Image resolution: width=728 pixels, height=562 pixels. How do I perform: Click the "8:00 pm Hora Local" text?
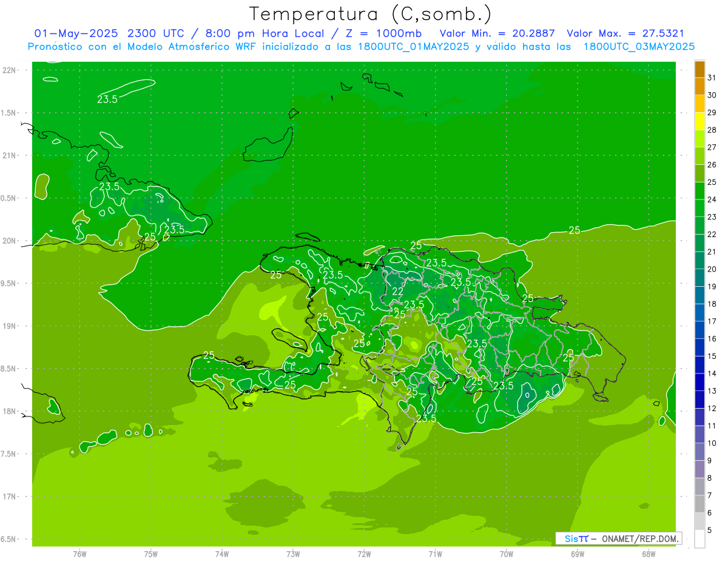[x=265, y=33]
